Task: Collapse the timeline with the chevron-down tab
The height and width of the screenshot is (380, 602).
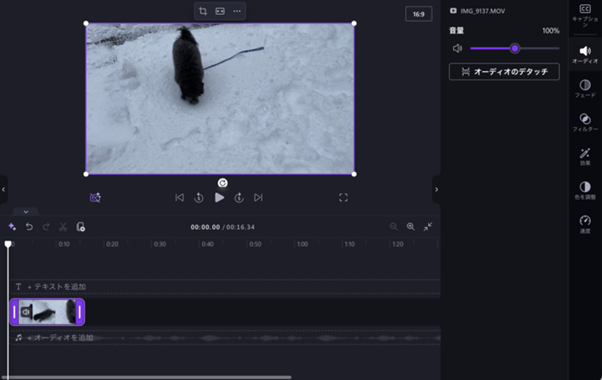Action: pos(26,211)
